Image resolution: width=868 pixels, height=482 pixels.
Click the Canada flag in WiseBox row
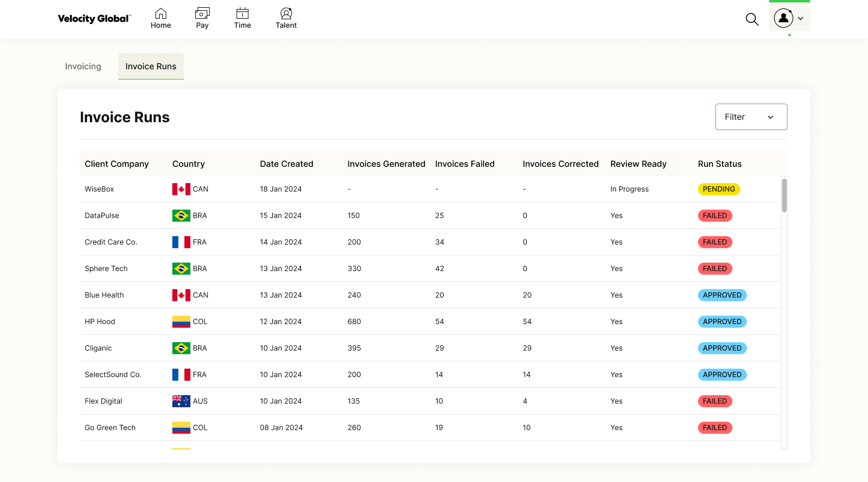pyautogui.click(x=181, y=189)
